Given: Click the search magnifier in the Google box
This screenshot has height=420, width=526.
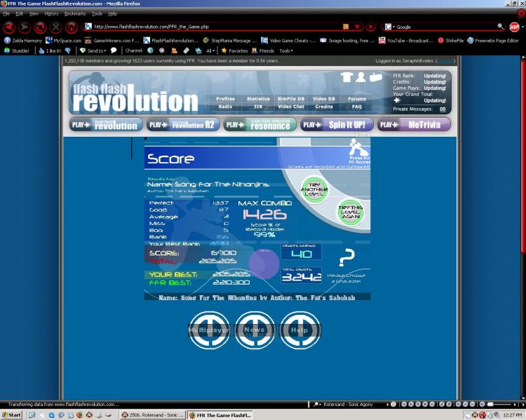Looking at the screenshot, I should pos(500,26).
